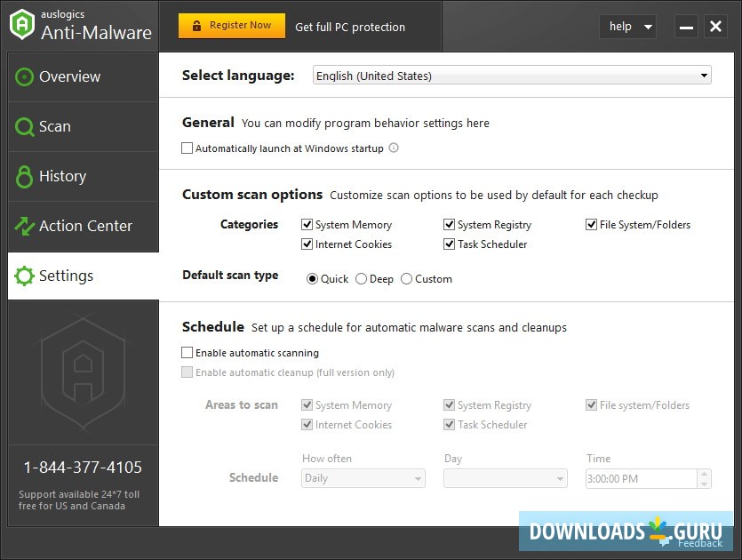Select Deep as default scan type
The height and width of the screenshot is (560, 742).
tap(362, 279)
